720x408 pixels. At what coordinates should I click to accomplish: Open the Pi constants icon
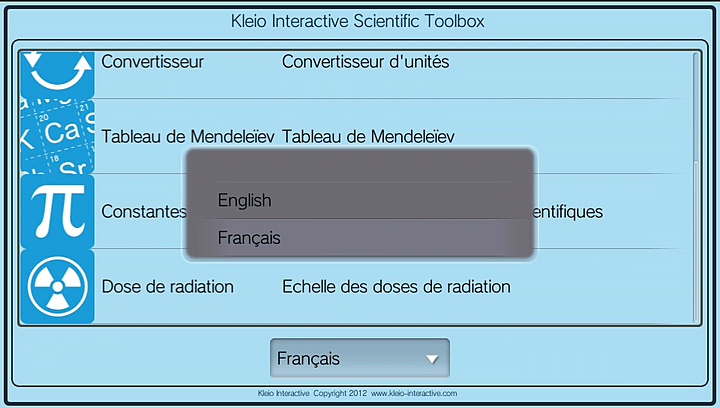[x=57, y=211]
